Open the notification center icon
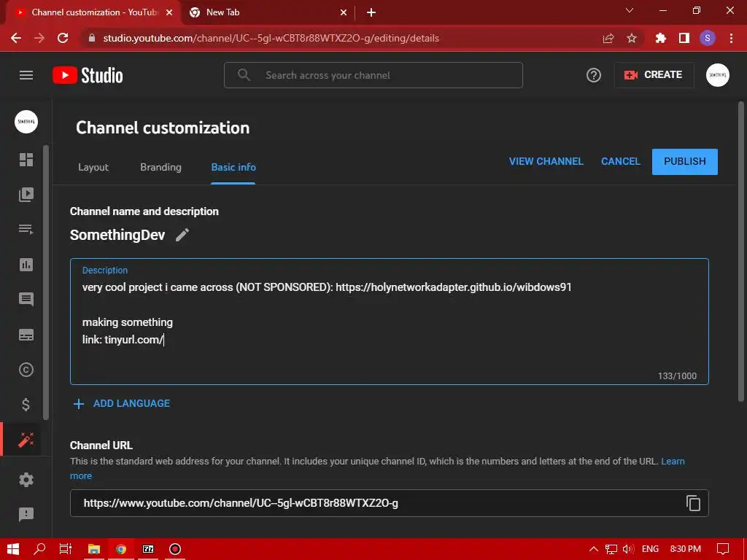The image size is (747, 560). coord(723,549)
